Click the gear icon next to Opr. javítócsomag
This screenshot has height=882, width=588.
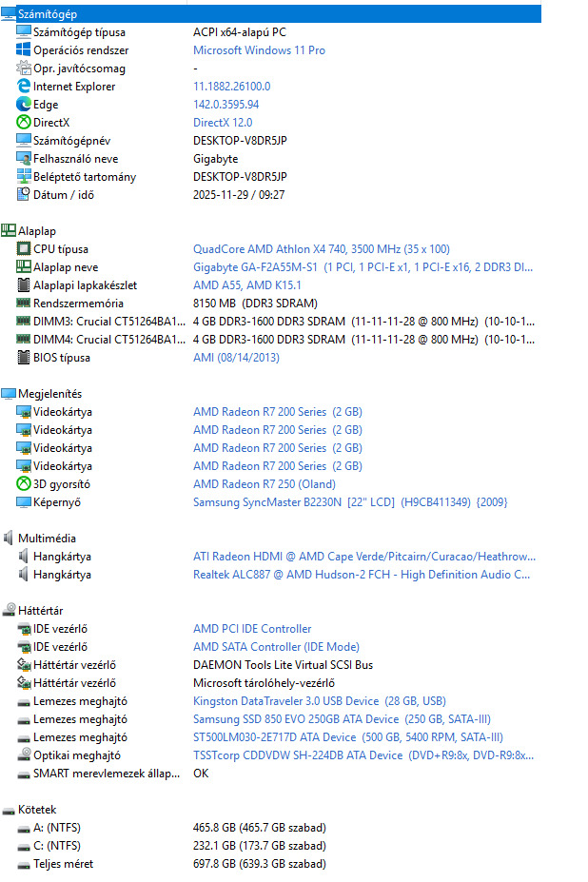(24, 69)
